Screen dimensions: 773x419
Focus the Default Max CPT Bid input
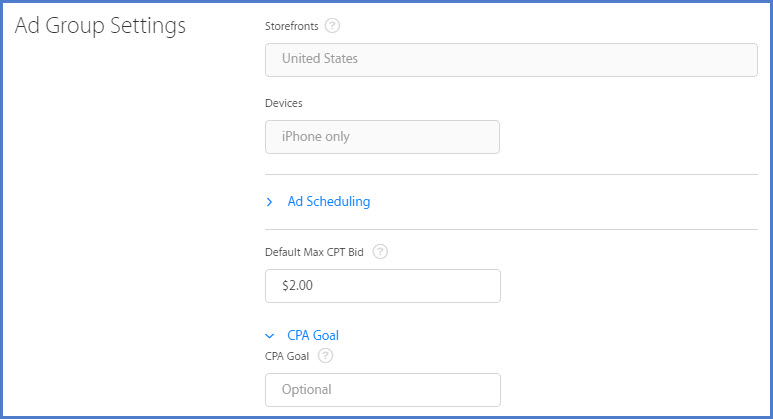tap(382, 286)
